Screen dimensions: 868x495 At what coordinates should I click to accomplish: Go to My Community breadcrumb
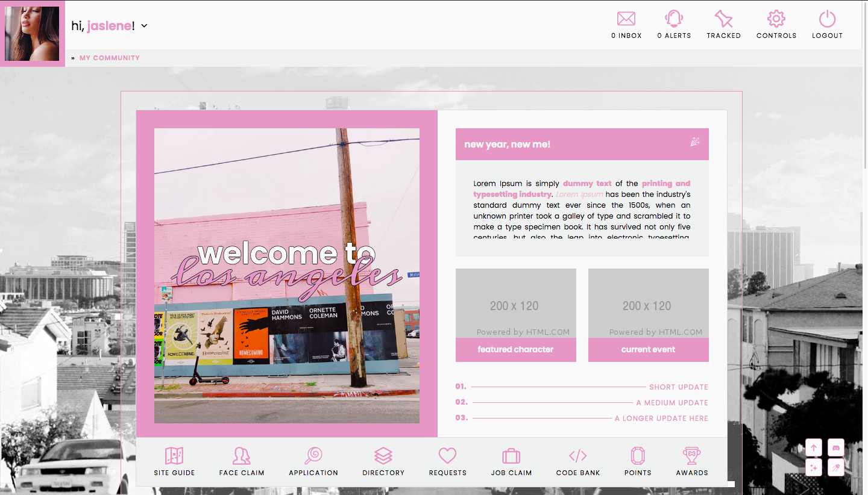(x=110, y=58)
